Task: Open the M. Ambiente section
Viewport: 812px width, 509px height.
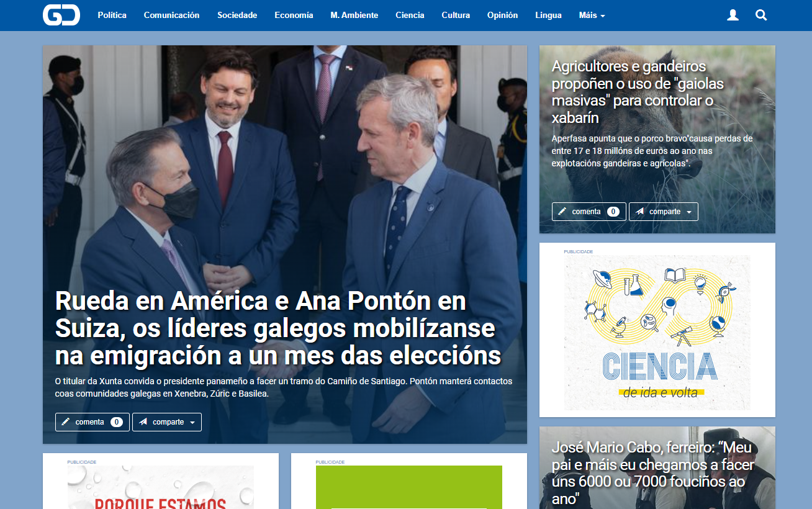Action: (x=354, y=16)
